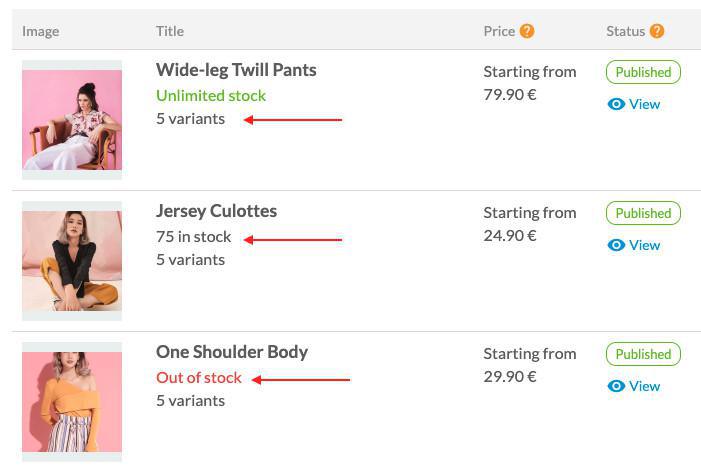Click Published badge for One Shoulder Body
Image resolution: width=701 pixels, height=470 pixels.
(x=643, y=354)
